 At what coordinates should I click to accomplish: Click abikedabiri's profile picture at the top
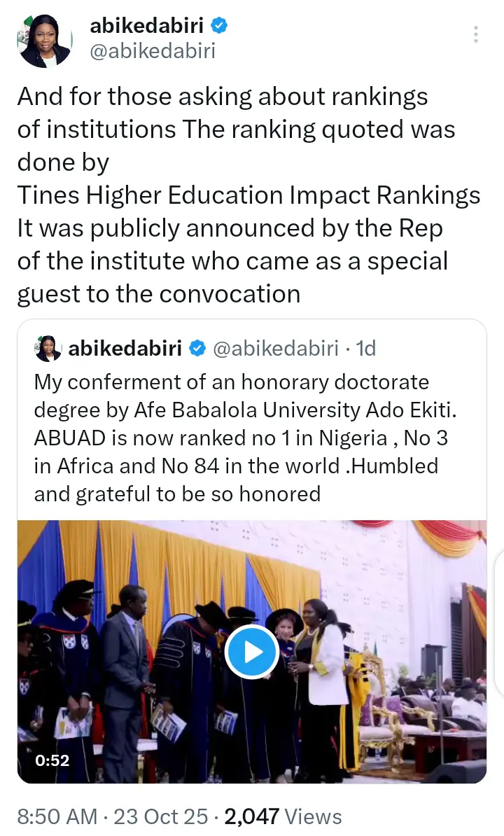43,40
